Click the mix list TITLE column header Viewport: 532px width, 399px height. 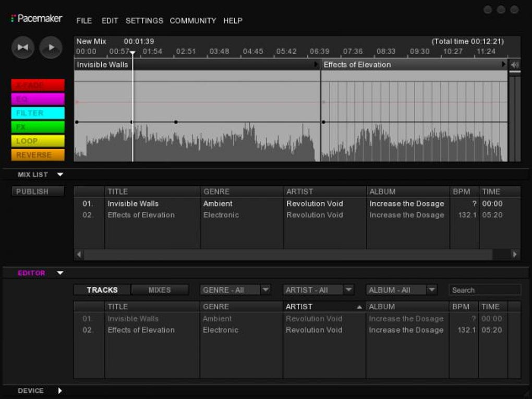(152, 191)
